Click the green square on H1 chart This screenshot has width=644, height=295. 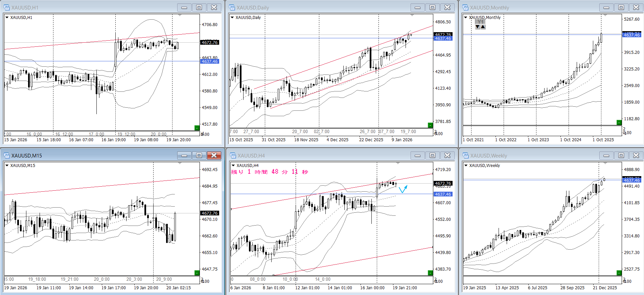click(197, 128)
